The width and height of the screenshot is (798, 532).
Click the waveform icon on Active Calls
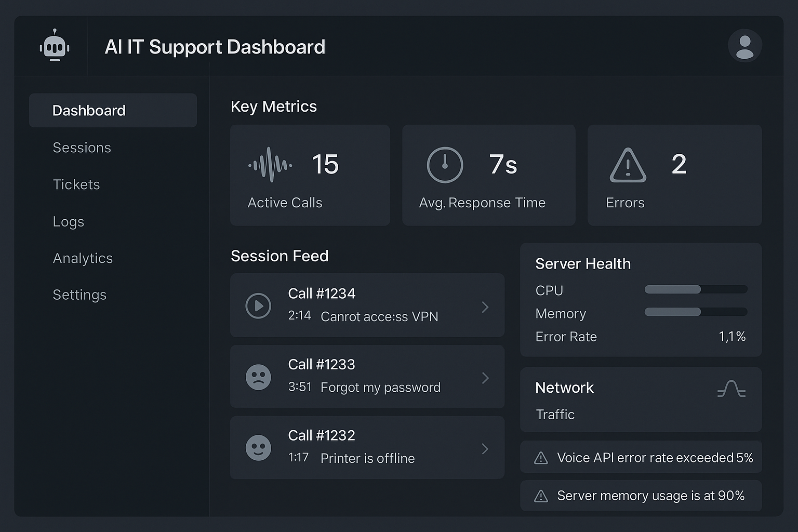pos(271,165)
